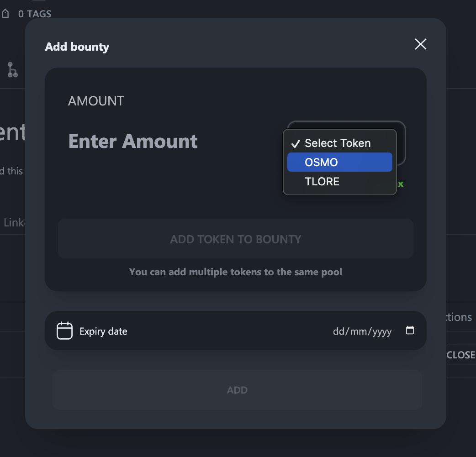Viewport: 476px width, 457px height.
Task: Close the Add bounty dialog
Action: pyautogui.click(x=420, y=44)
